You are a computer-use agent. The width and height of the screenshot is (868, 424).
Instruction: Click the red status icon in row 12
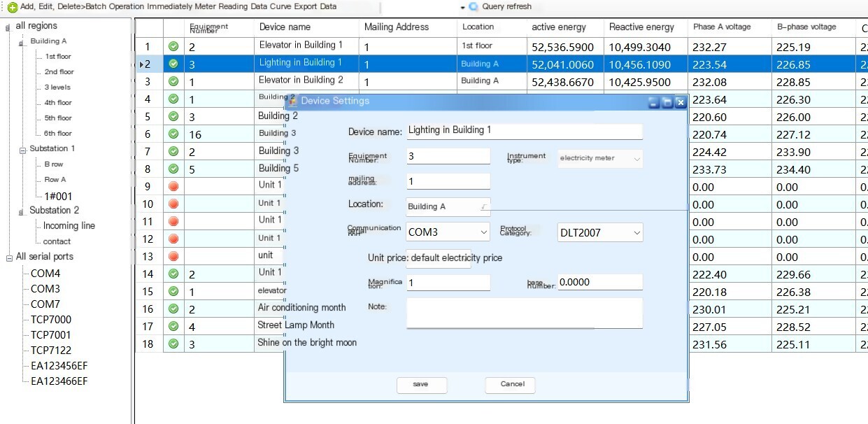click(173, 239)
